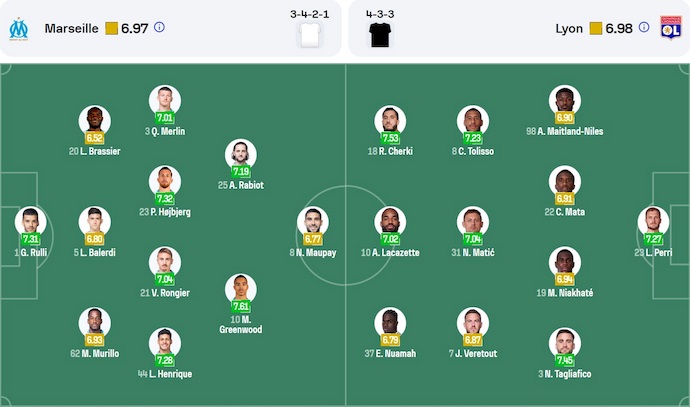Click R. Cherki player avatar

[390, 120]
